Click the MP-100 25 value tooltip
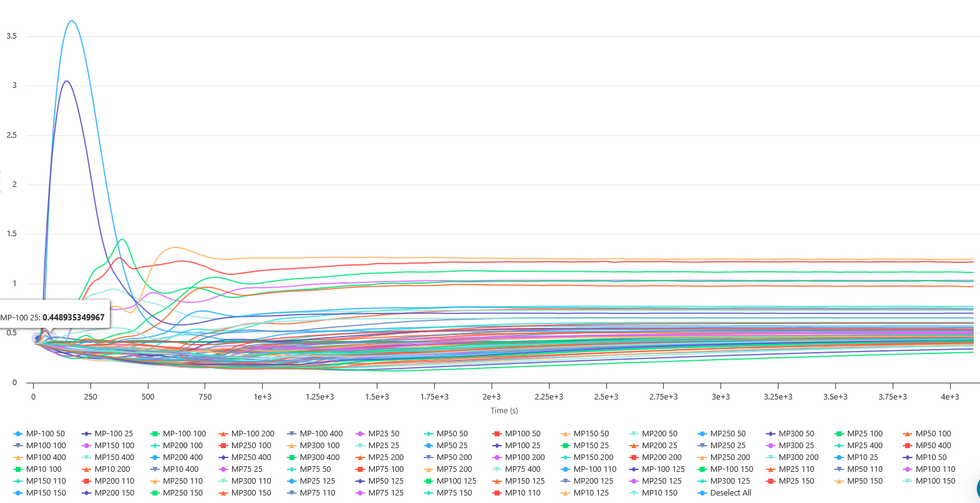980x503 pixels. tap(53, 317)
